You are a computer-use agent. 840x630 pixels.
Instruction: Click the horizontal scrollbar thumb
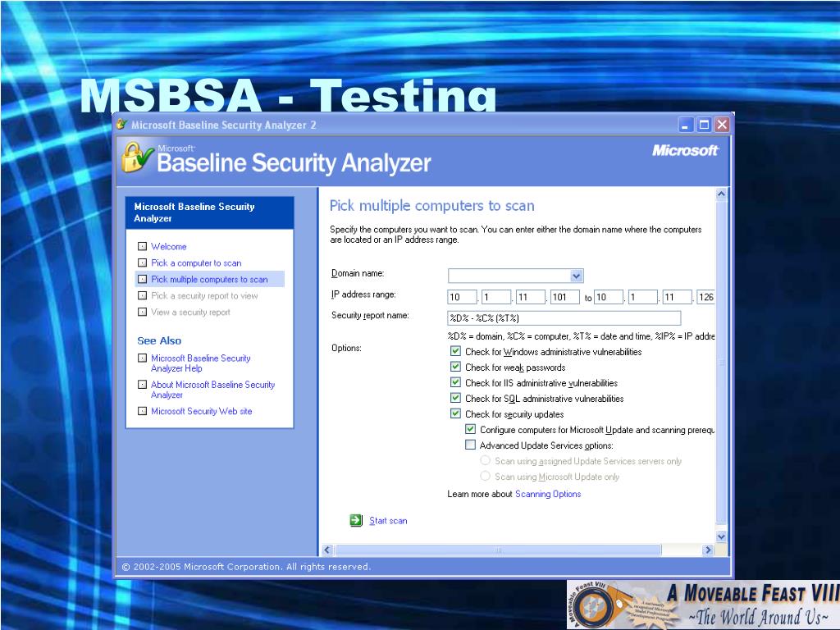[498, 550]
